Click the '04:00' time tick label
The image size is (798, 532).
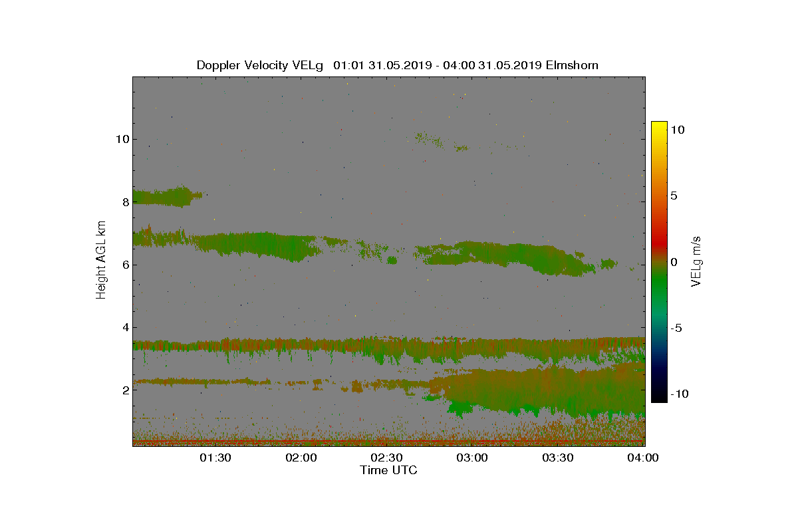click(644, 458)
